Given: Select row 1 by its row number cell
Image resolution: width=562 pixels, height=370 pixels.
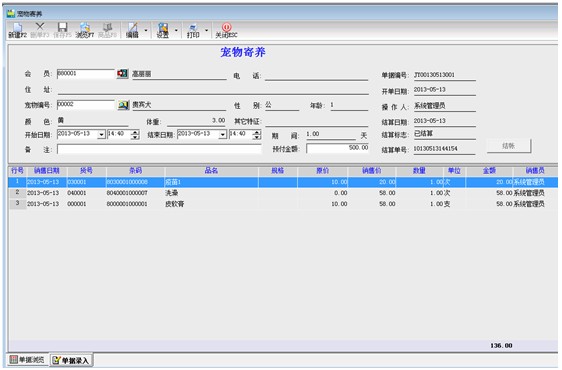Looking at the screenshot, I should 17,182.
